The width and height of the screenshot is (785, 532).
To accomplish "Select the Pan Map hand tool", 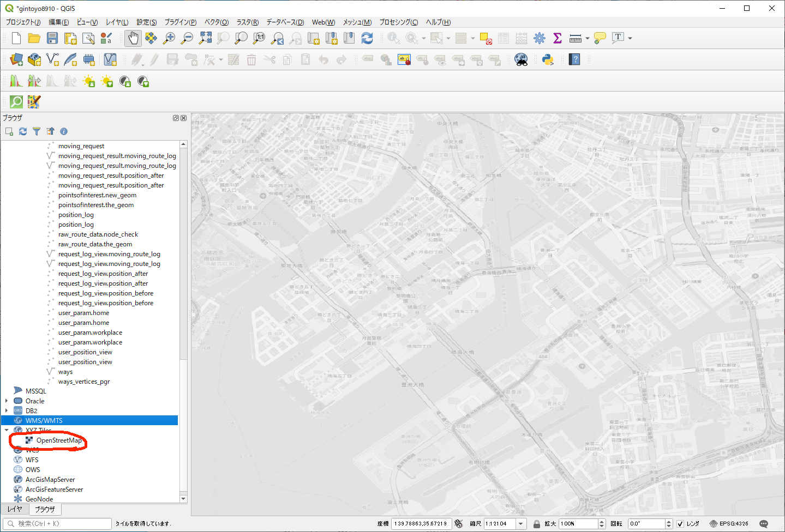I will [133, 38].
